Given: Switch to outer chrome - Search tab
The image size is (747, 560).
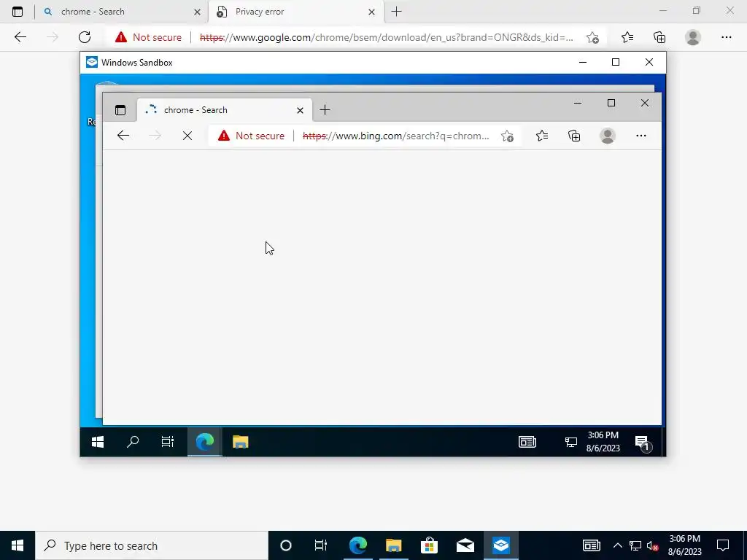Looking at the screenshot, I should 121,12.
